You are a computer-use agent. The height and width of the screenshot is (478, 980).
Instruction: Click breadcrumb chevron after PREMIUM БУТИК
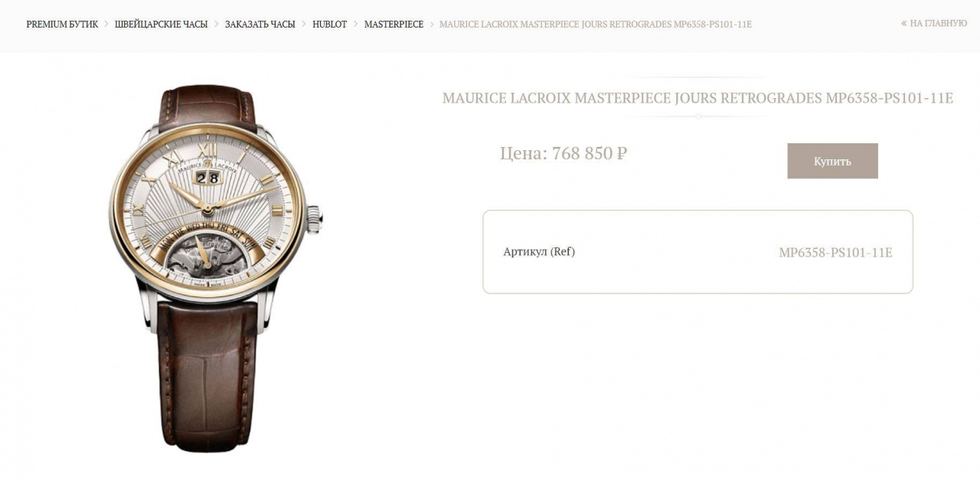pyautogui.click(x=106, y=25)
